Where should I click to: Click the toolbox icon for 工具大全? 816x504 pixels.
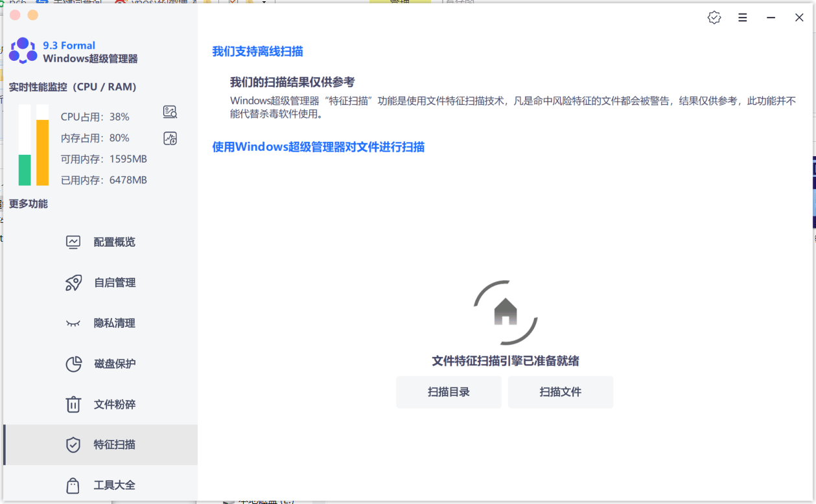[73, 485]
